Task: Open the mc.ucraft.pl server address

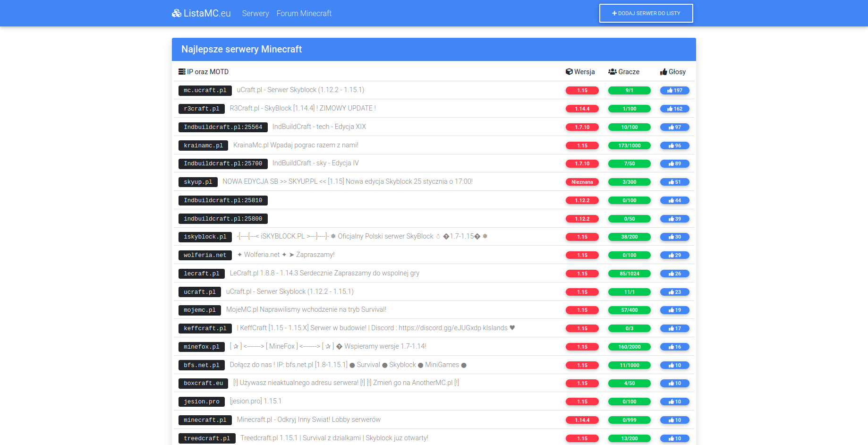Action: [x=205, y=90]
